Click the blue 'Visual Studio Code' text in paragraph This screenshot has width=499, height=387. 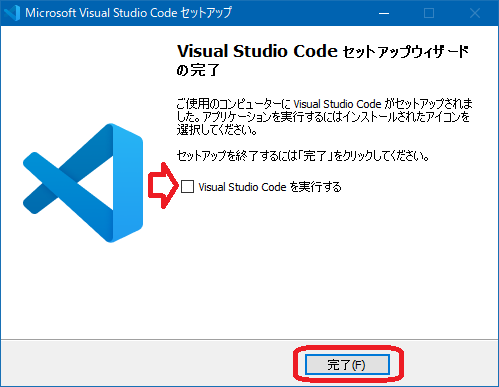click(337, 104)
